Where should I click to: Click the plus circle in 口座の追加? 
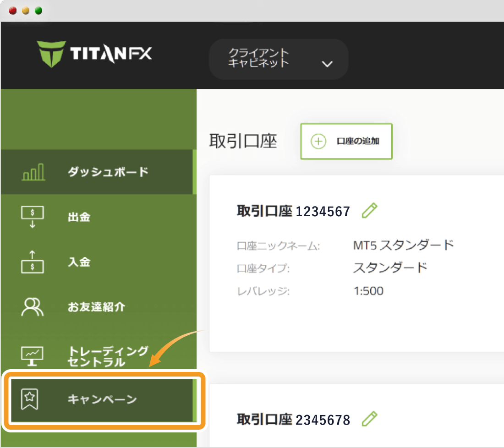pos(318,141)
